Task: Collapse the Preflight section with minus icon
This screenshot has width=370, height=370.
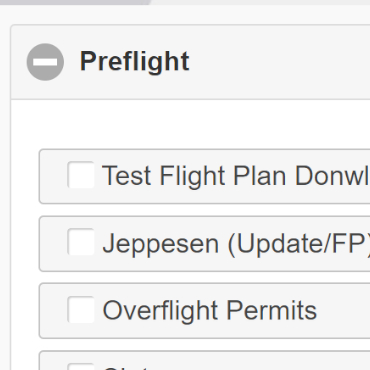Action: click(45, 62)
